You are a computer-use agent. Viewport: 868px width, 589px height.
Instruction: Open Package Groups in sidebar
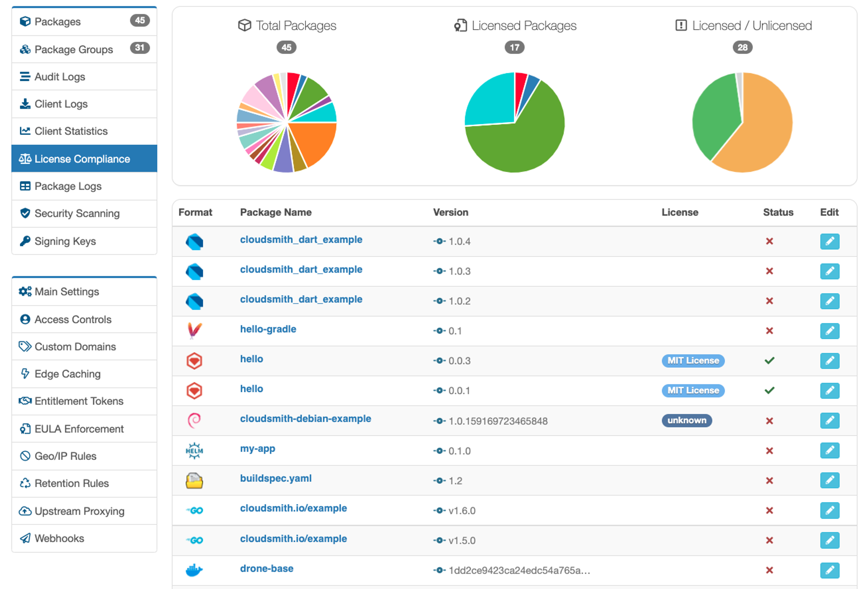pyautogui.click(x=84, y=49)
